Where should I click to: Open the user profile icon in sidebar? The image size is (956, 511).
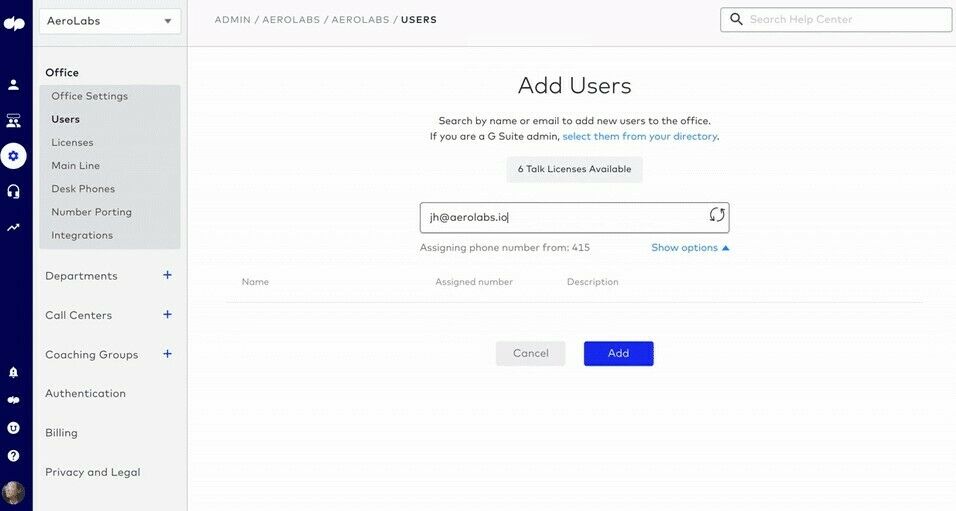click(13, 85)
